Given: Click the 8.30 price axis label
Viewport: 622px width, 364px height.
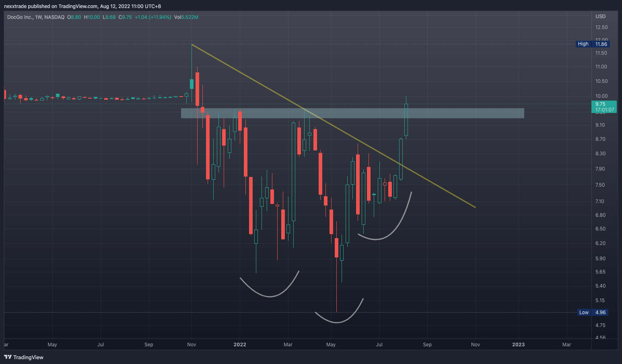Looking at the screenshot, I should coord(600,154).
